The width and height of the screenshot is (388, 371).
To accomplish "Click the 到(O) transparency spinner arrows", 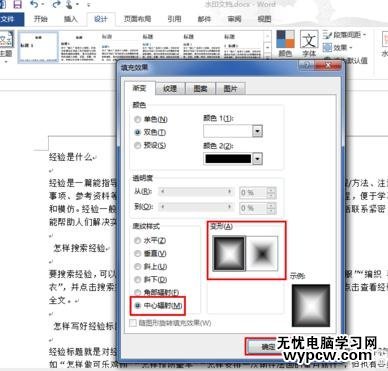I will pyautogui.click(x=272, y=208).
